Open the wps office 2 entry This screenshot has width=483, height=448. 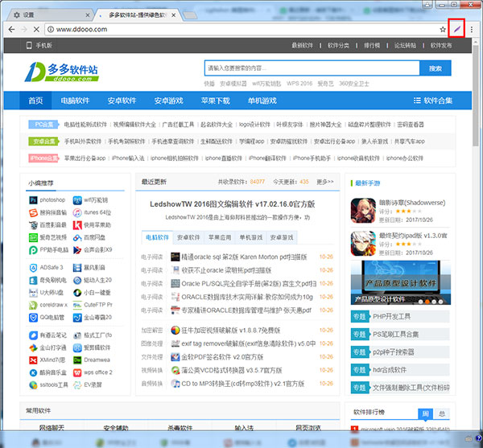93,372
